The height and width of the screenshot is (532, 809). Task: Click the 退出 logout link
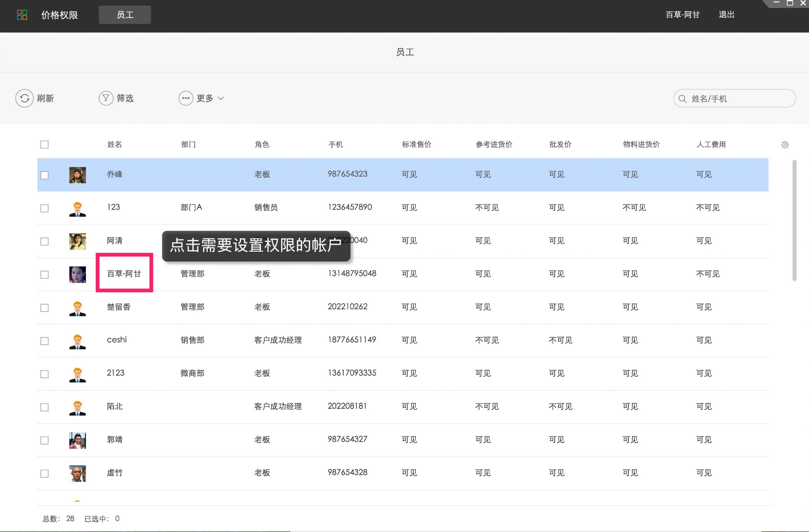[x=726, y=15]
